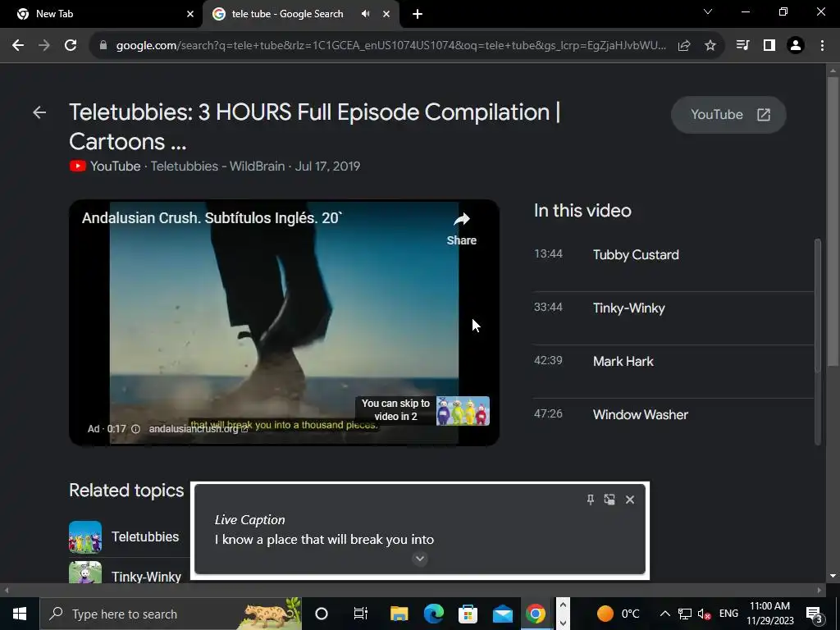This screenshot has height=630, width=840.
Task: Show hidden system tray icons
Action: (x=664, y=614)
